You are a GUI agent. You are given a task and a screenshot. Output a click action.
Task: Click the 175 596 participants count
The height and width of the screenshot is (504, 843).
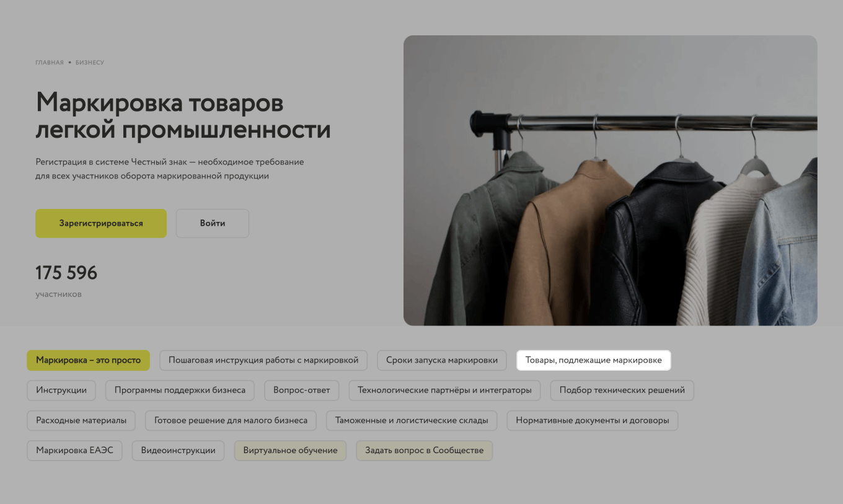pyautogui.click(x=66, y=273)
